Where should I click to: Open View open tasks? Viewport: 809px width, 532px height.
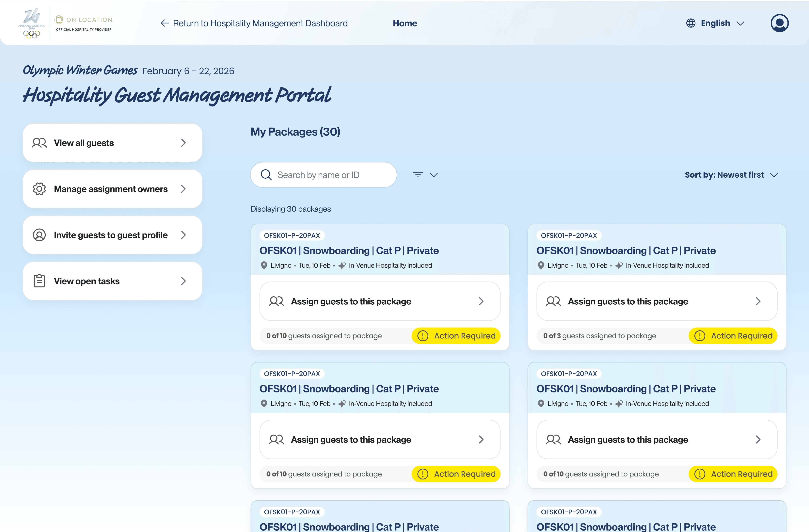(x=113, y=281)
